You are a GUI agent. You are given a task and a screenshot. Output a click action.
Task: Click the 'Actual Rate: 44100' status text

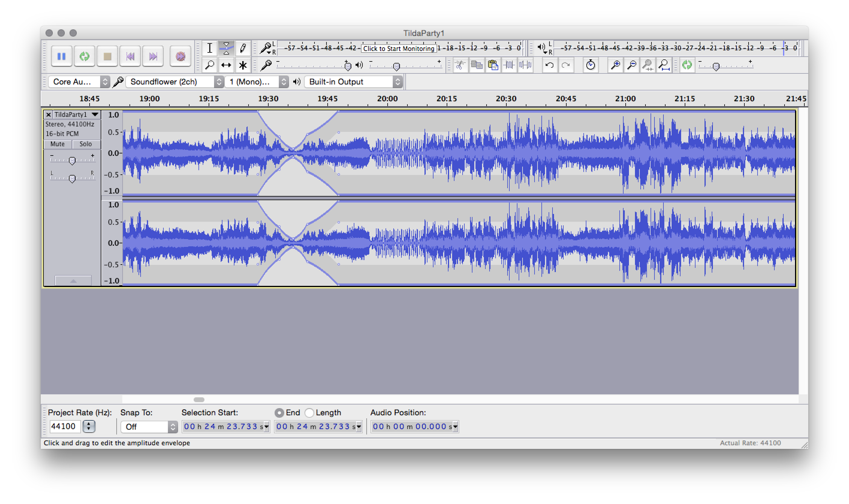750,443
